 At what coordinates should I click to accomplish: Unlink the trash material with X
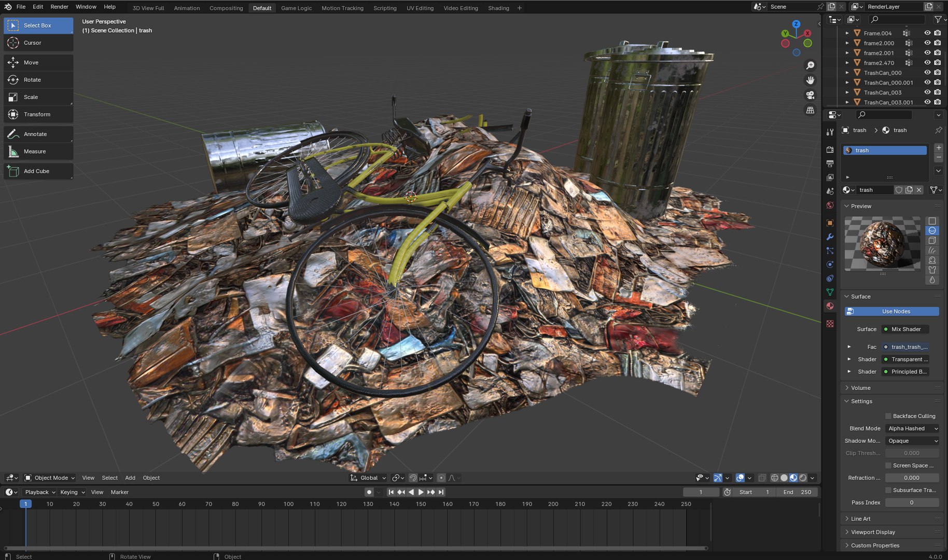919,190
